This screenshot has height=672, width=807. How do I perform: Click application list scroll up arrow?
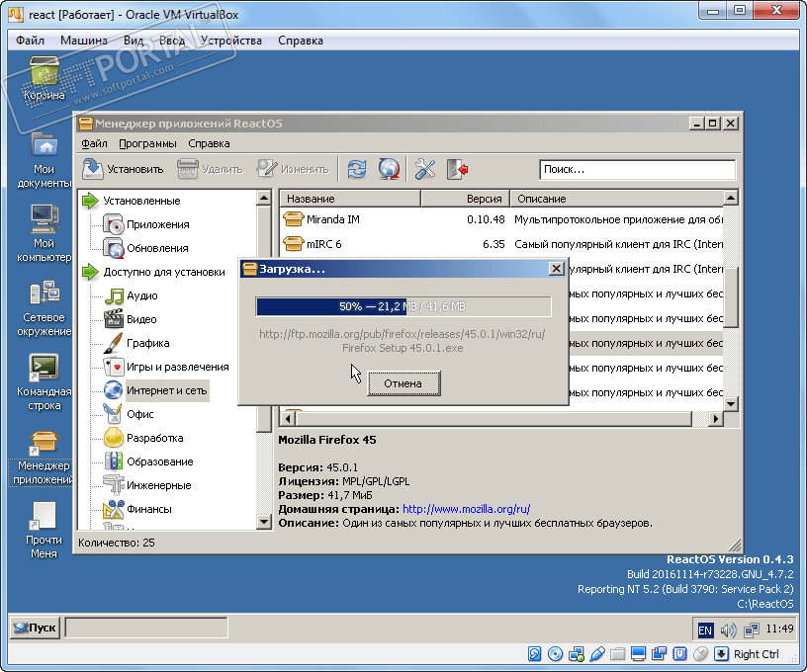pyautogui.click(x=731, y=198)
